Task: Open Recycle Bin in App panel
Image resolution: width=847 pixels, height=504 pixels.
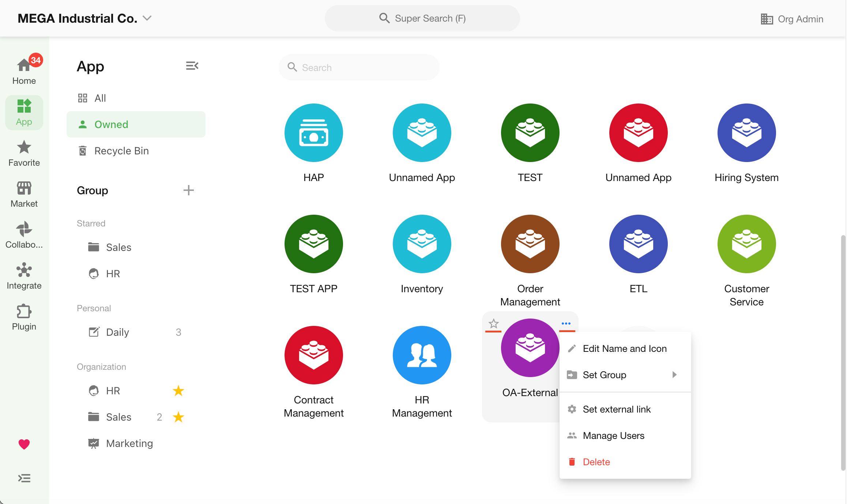Action: [121, 151]
